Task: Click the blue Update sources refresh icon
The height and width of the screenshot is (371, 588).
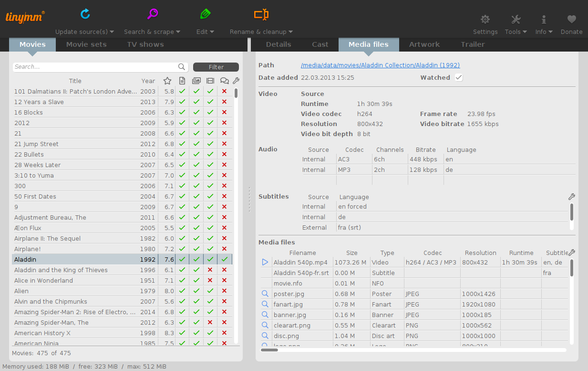Action: click(x=85, y=14)
